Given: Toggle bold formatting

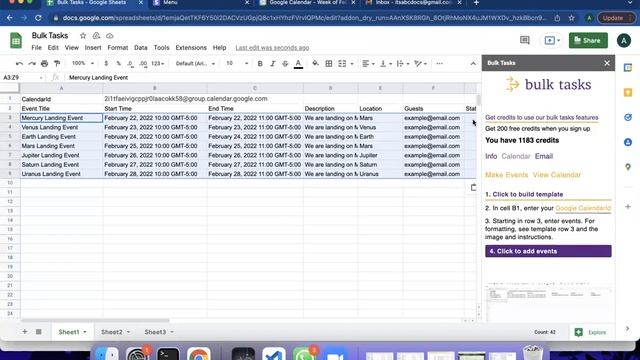Looking at the screenshot, I should (260, 64).
